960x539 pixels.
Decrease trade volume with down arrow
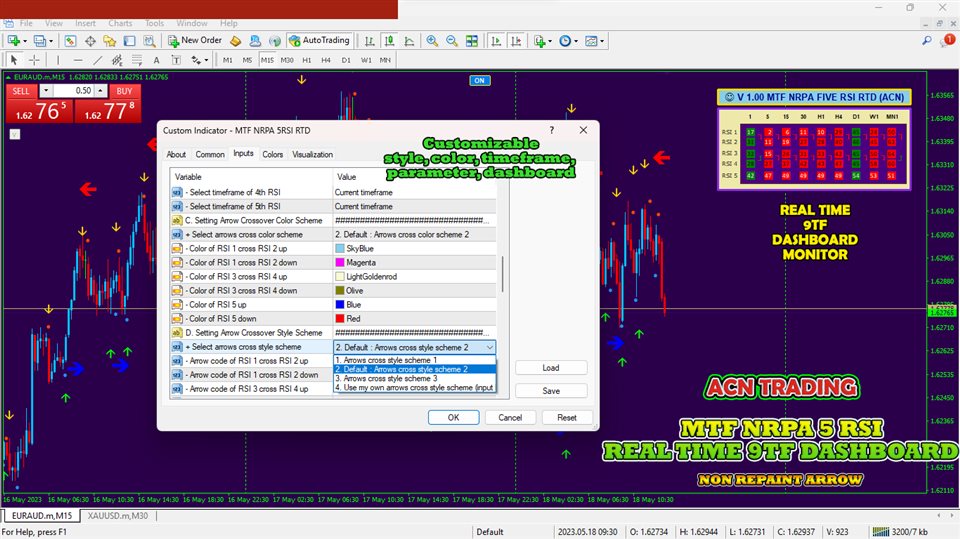pyautogui.click(x=45, y=91)
